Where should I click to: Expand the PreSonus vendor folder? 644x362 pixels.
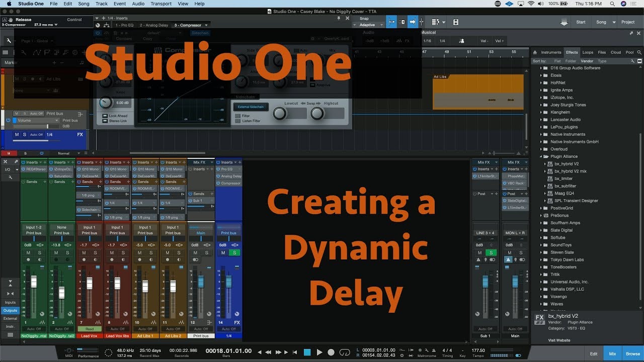point(541,215)
